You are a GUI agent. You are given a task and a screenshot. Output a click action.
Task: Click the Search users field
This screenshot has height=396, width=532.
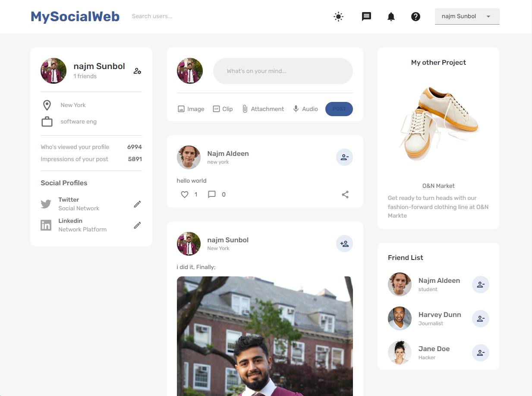pyautogui.click(x=173, y=16)
